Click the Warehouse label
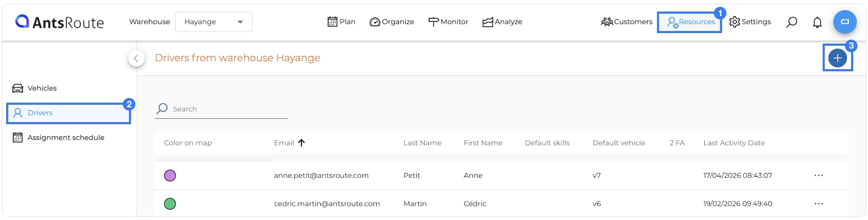 [x=149, y=22]
